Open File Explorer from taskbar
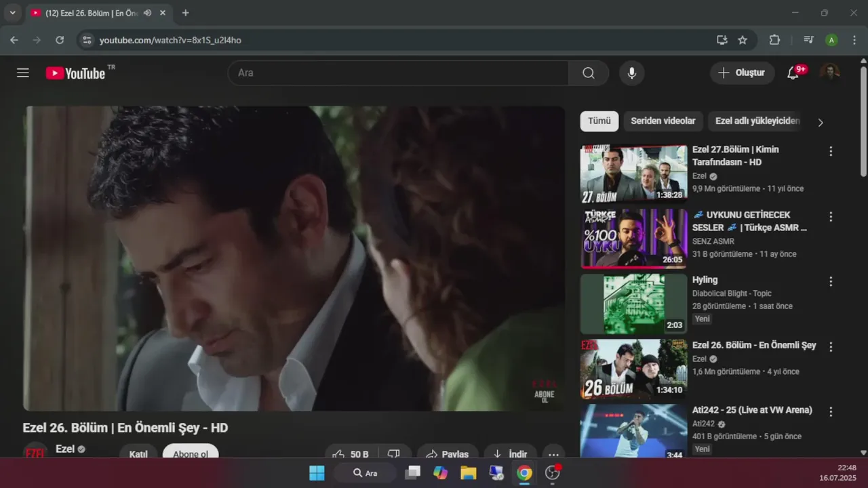Viewport: 868px width, 488px height. (469, 473)
